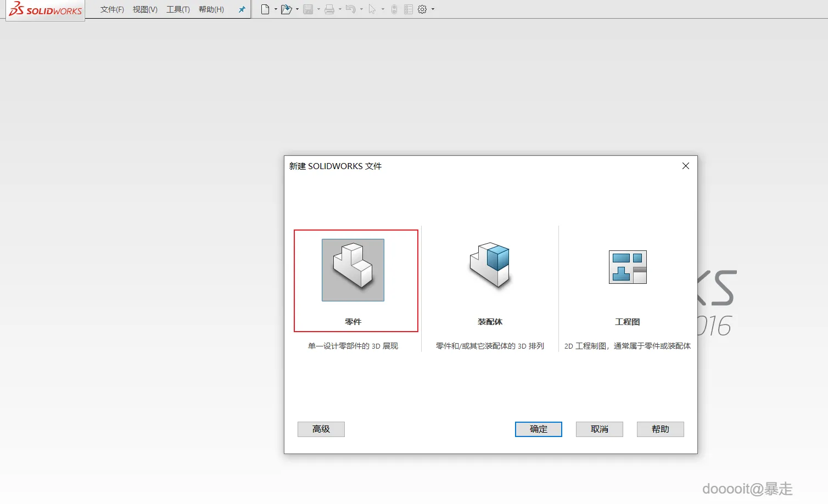Select the 工程图 drawing icon

(x=628, y=267)
